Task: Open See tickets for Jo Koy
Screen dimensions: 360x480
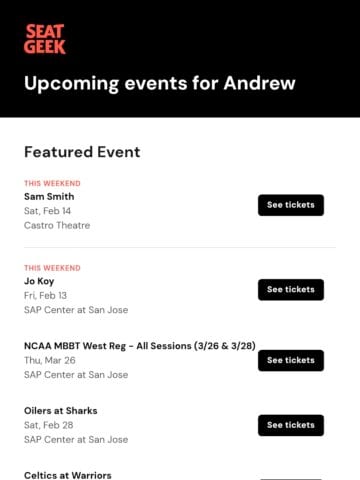Action: [291, 290]
